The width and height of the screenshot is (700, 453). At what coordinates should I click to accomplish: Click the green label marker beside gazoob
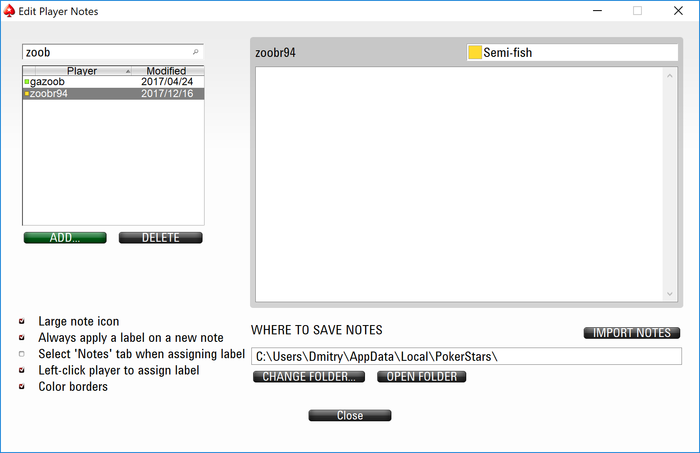point(27,82)
